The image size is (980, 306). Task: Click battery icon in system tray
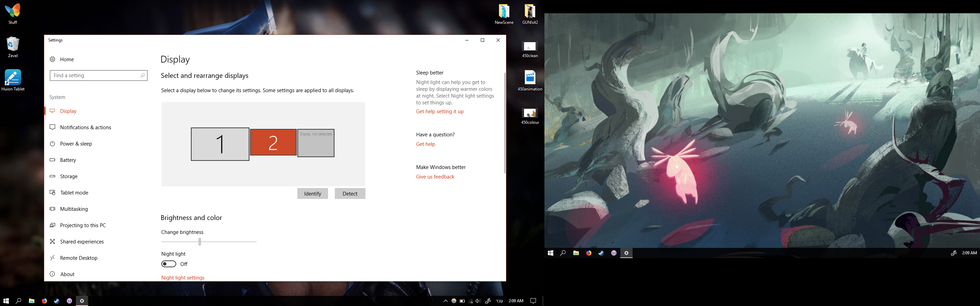tap(462, 301)
